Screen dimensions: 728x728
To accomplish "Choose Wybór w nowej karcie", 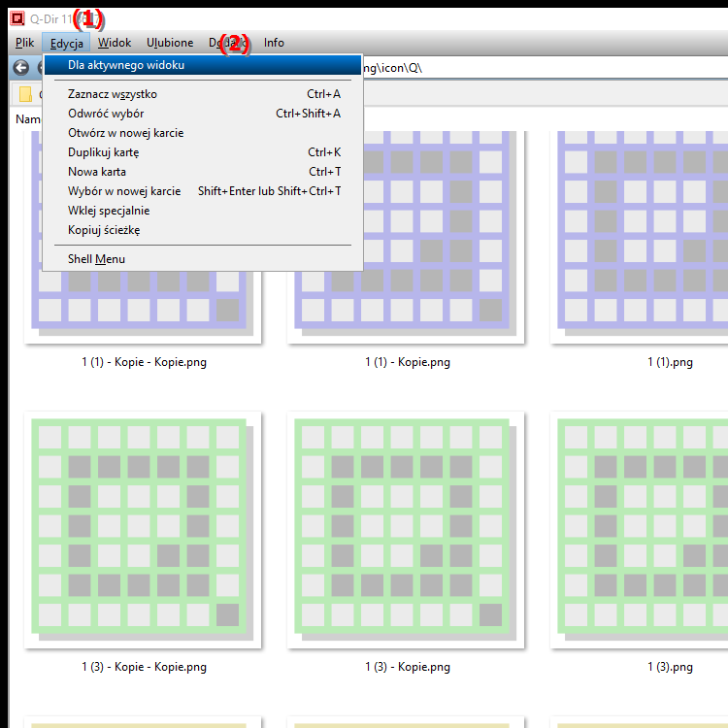I will (x=203, y=191).
